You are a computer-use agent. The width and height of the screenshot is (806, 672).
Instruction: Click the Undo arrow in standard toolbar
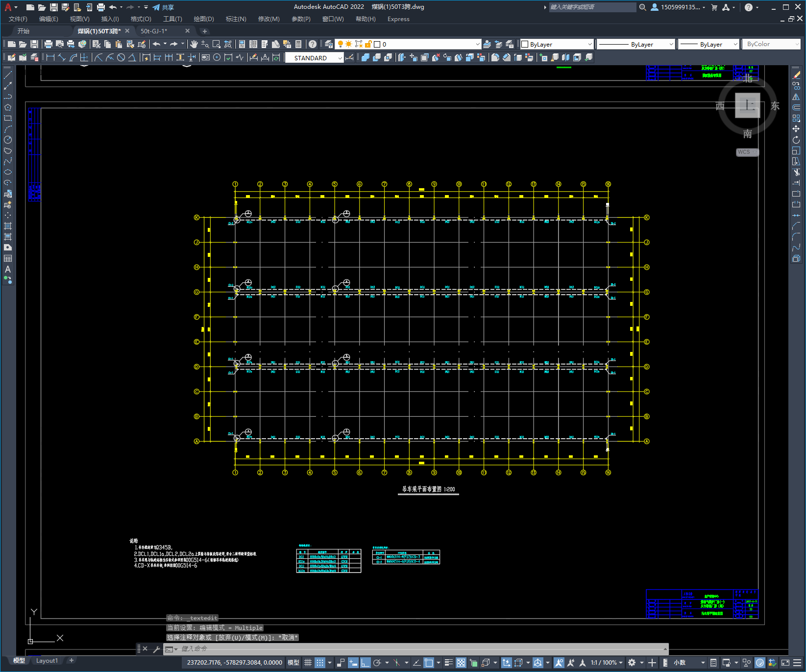coord(156,44)
